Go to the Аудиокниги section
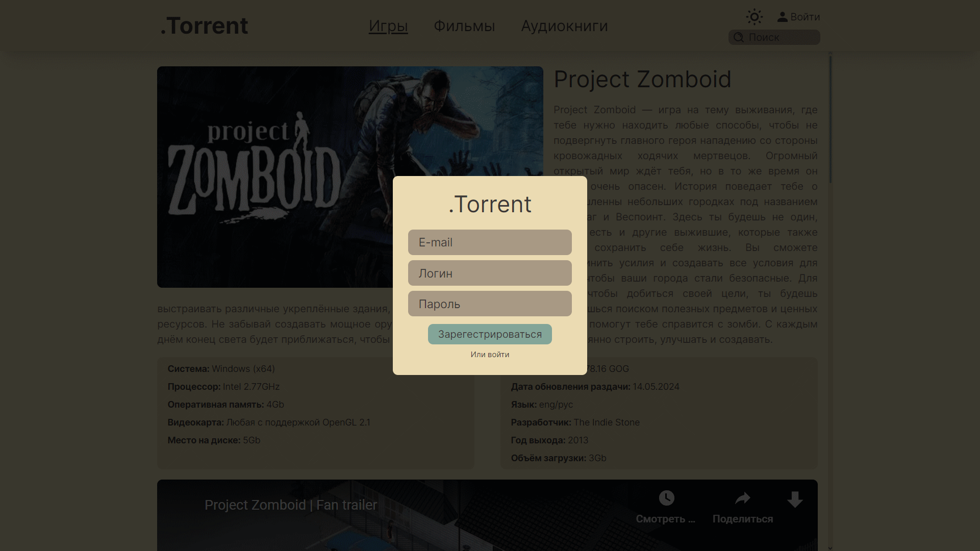This screenshot has height=551, width=980. 564,26
